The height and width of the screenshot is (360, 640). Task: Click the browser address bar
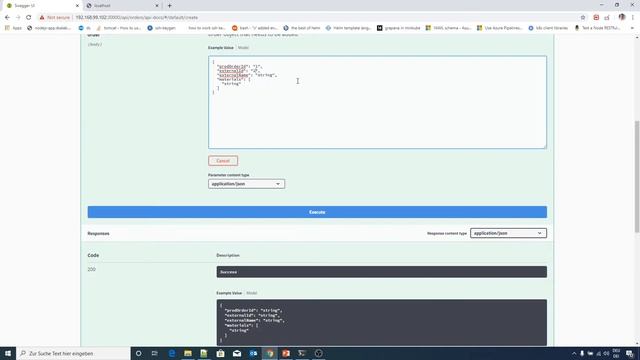[310, 18]
